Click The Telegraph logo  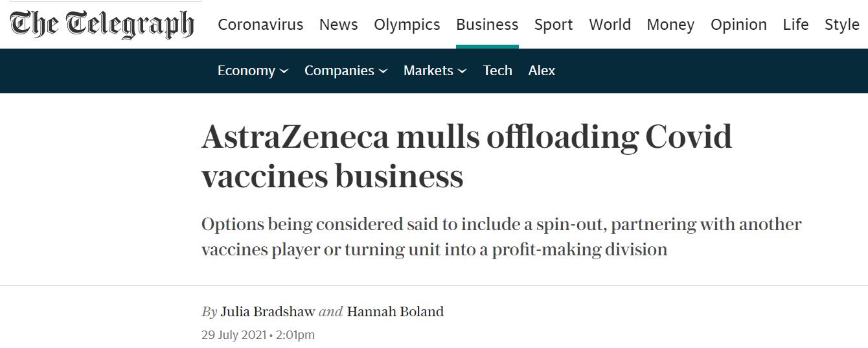(x=102, y=25)
